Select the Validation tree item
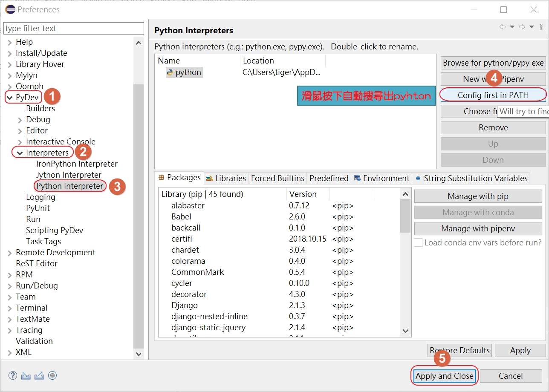The height and width of the screenshot is (392, 549). 34,341
